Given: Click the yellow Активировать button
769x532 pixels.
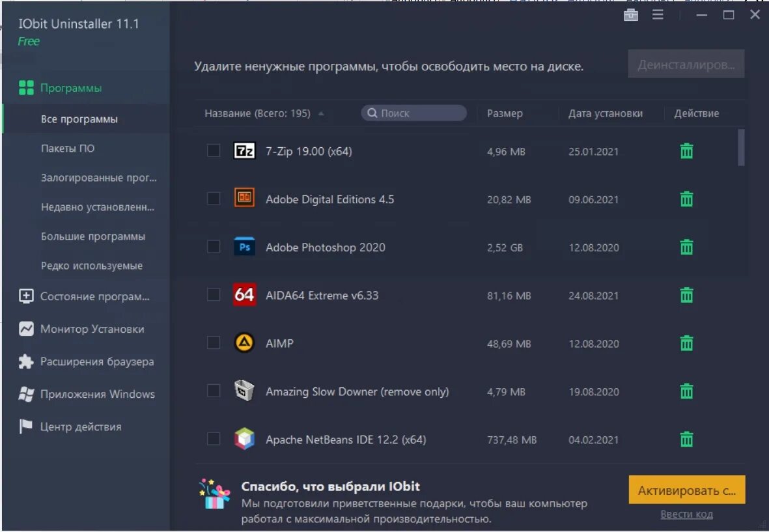Looking at the screenshot, I should click(686, 490).
